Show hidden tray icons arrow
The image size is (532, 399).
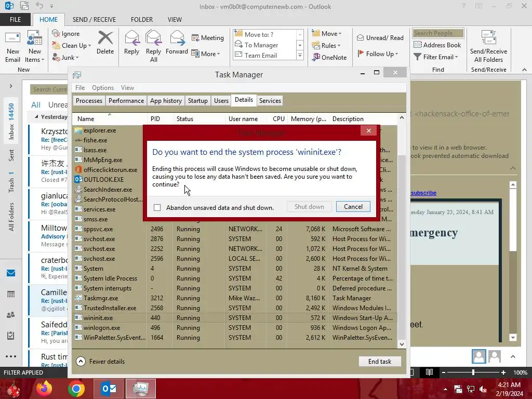pos(445,389)
